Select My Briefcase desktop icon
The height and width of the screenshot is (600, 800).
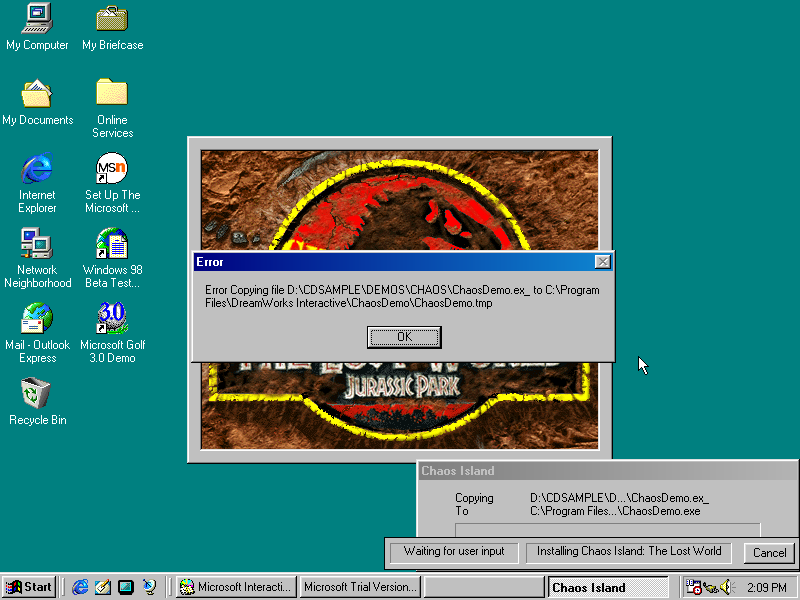[112, 27]
